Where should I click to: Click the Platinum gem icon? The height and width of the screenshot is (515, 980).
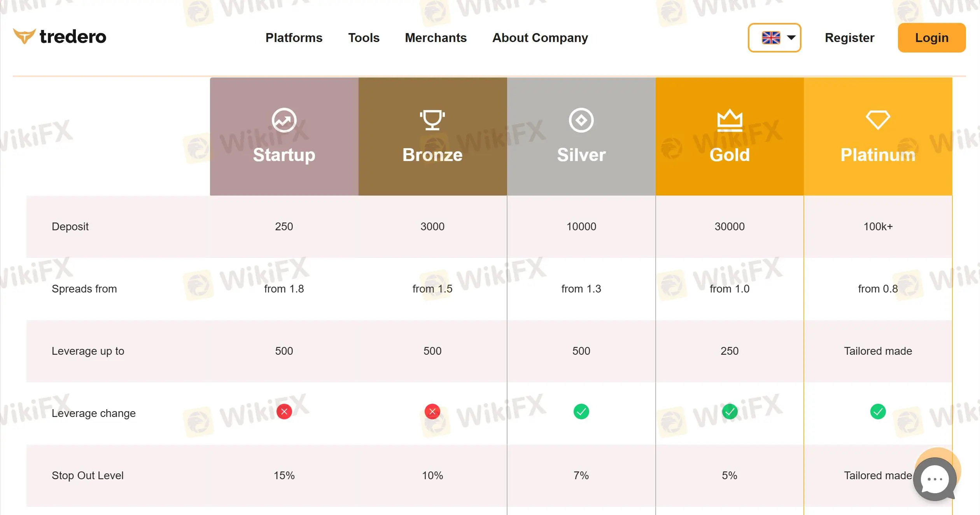coord(878,119)
